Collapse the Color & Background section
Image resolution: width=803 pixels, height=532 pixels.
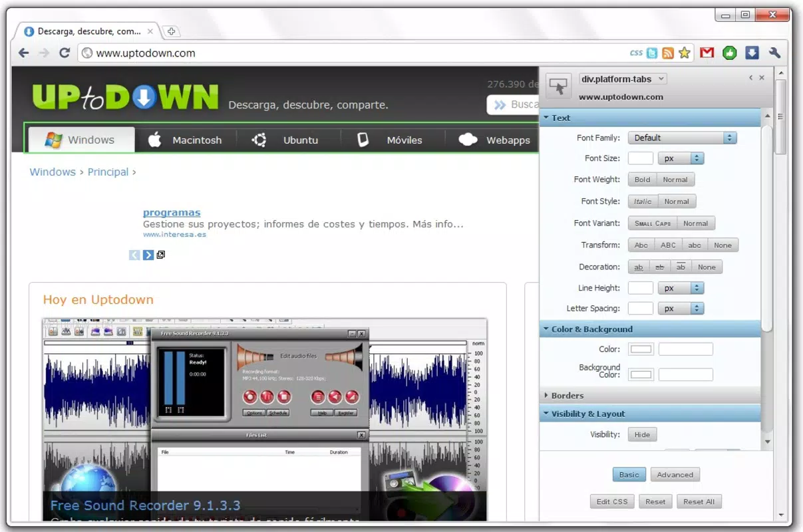[x=651, y=329]
